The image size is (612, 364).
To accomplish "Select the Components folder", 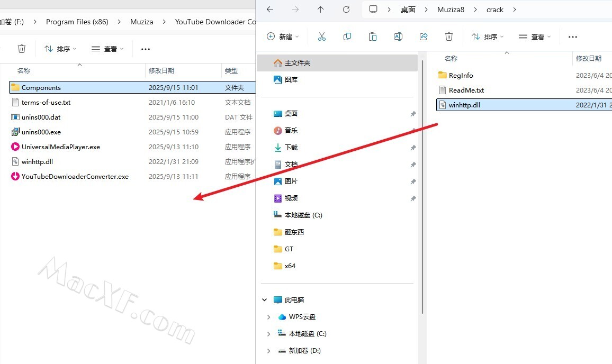I will point(132,87).
